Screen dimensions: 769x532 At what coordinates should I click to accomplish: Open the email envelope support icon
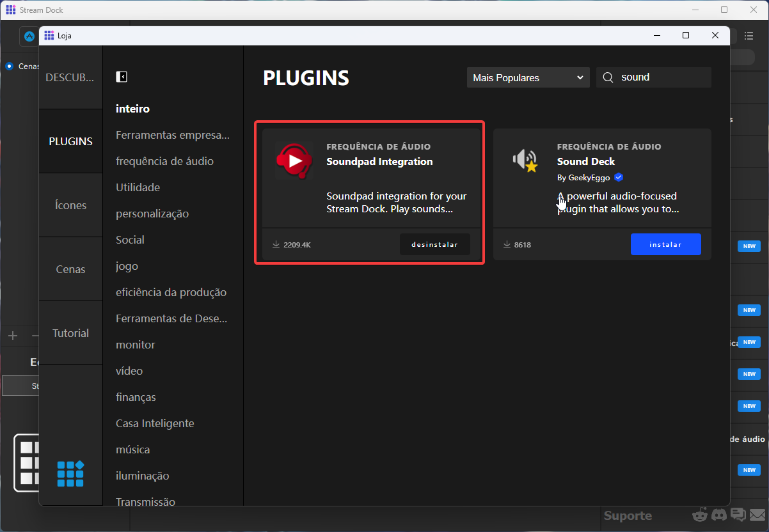758,515
